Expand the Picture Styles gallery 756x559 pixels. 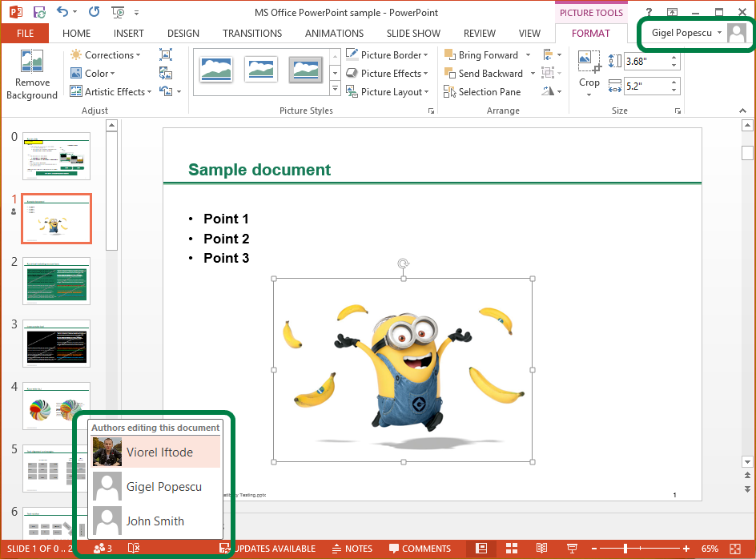(335, 90)
